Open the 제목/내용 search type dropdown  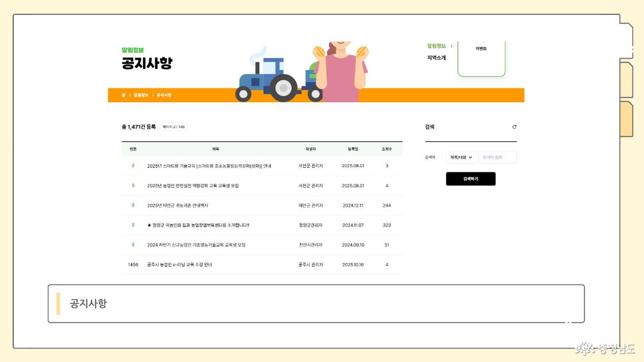click(x=461, y=157)
